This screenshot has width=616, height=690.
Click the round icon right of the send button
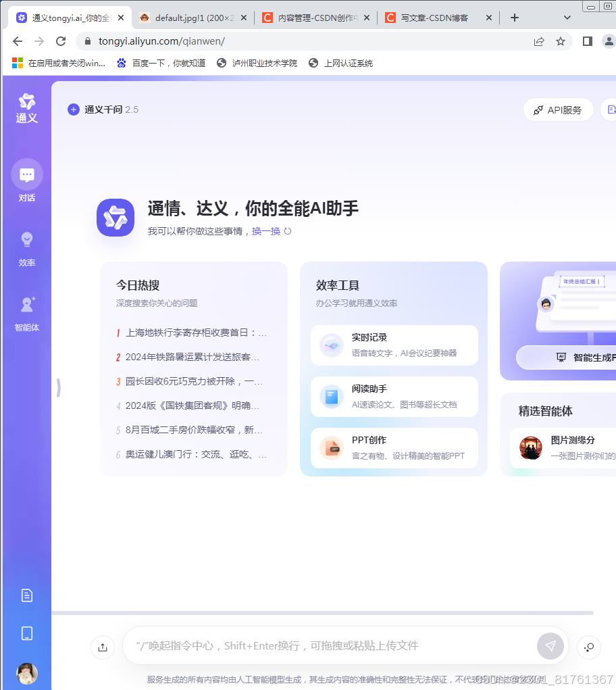tap(589, 647)
